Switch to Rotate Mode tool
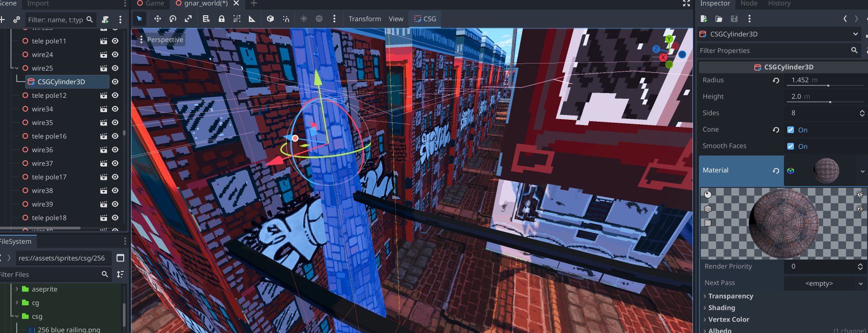868x333 pixels. tap(173, 19)
